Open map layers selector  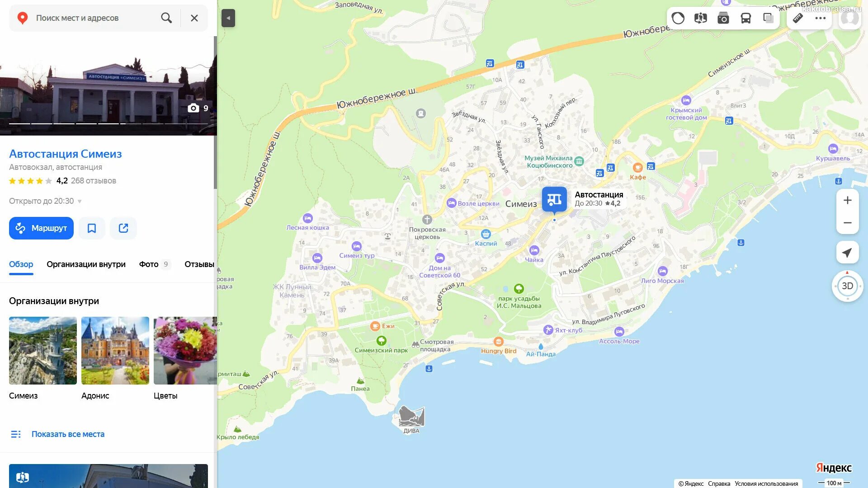coord(768,18)
